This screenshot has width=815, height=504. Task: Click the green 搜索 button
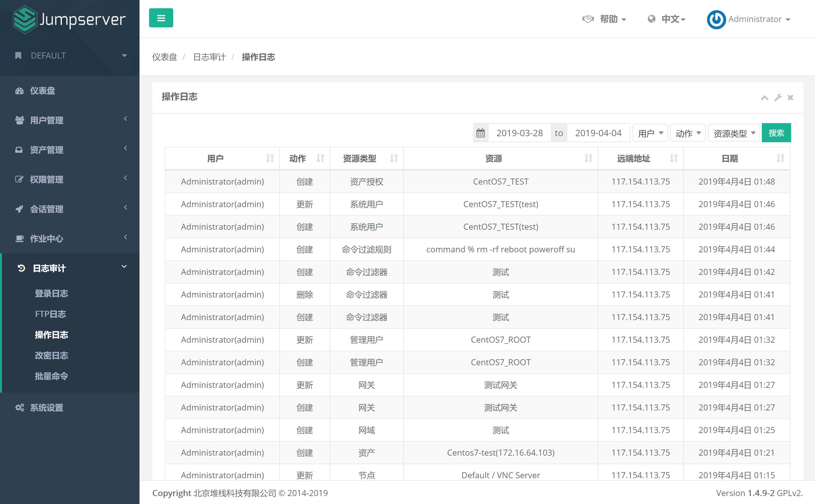pyautogui.click(x=776, y=133)
